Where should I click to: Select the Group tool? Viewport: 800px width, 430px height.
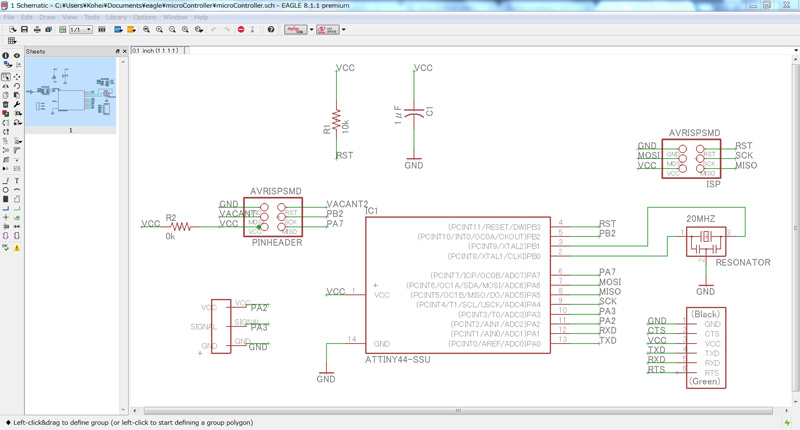[6, 77]
